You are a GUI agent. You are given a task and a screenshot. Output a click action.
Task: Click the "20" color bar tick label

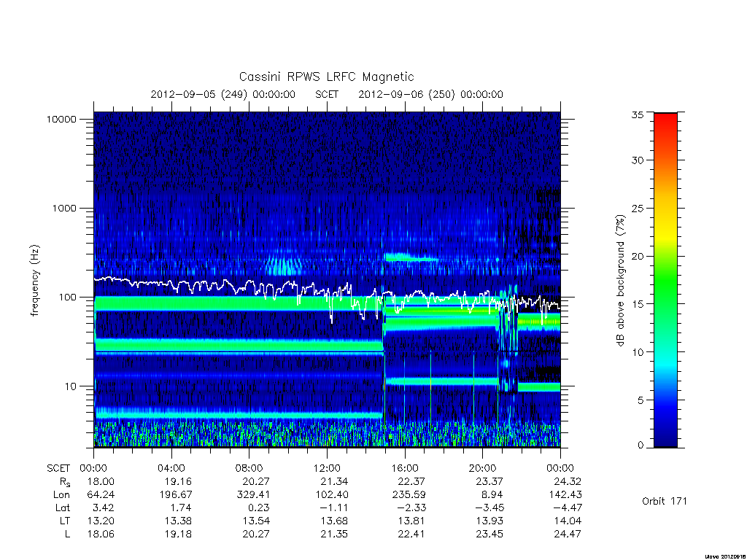637,256
